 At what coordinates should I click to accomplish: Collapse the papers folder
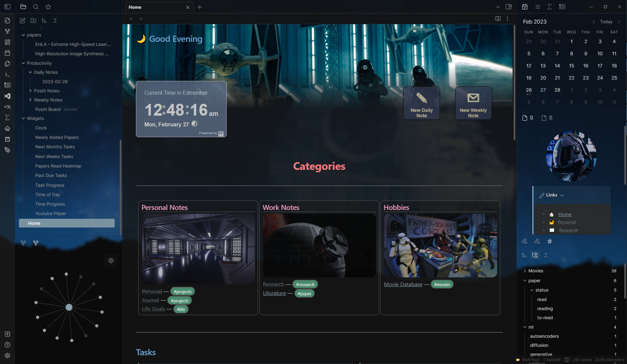[x=23, y=35]
